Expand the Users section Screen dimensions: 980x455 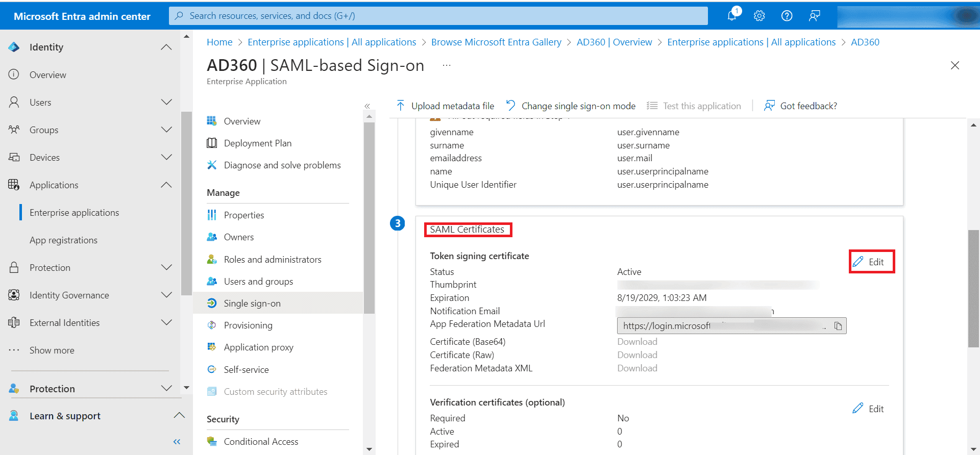click(166, 102)
